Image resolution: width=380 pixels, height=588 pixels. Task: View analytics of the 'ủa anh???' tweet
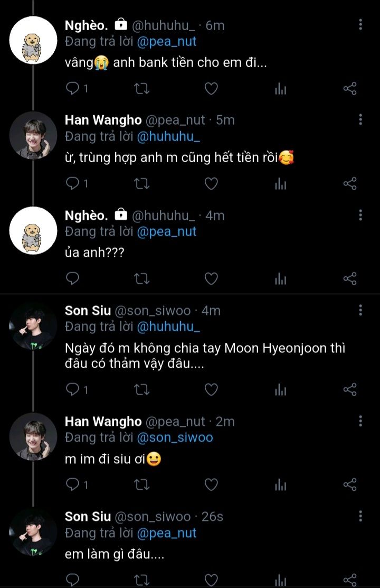280,278
